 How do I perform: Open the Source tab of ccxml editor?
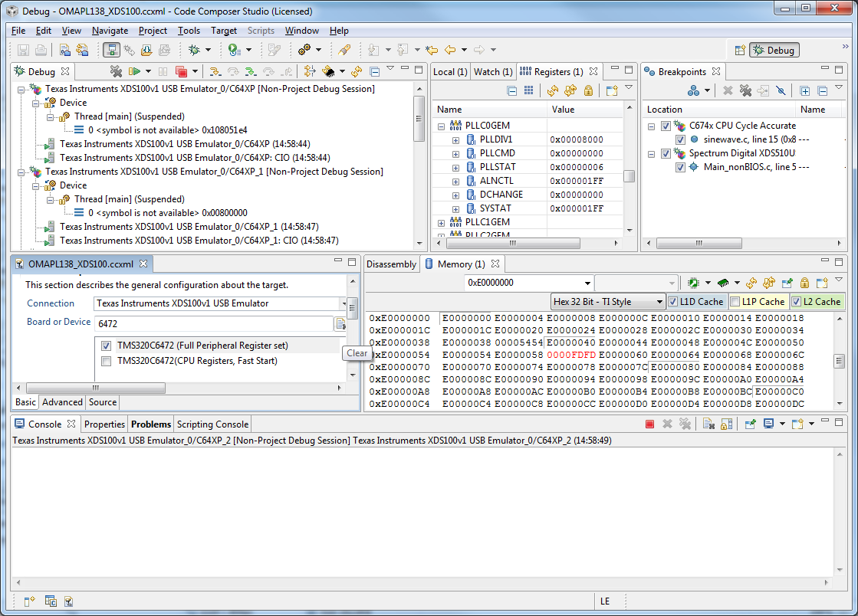(102, 402)
